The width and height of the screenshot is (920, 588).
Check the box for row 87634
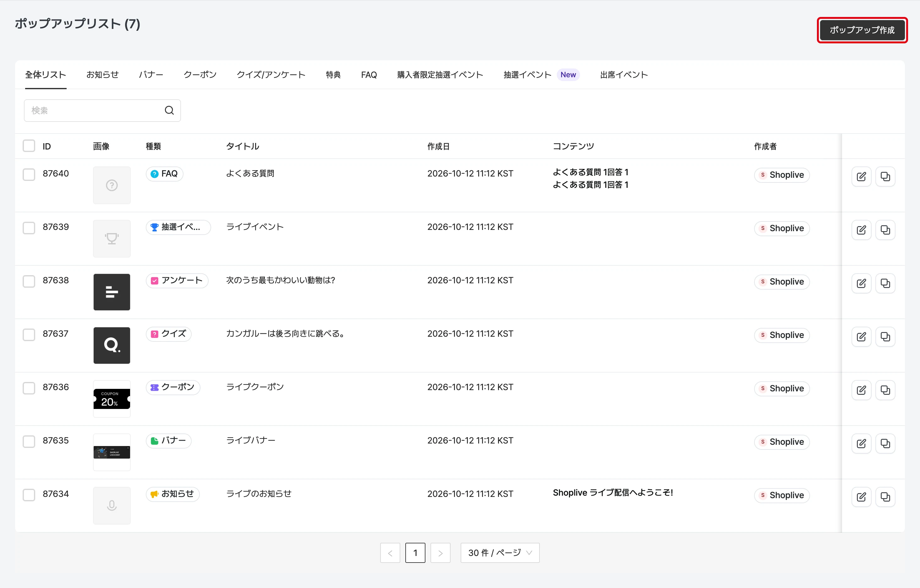(x=29, y=495)
